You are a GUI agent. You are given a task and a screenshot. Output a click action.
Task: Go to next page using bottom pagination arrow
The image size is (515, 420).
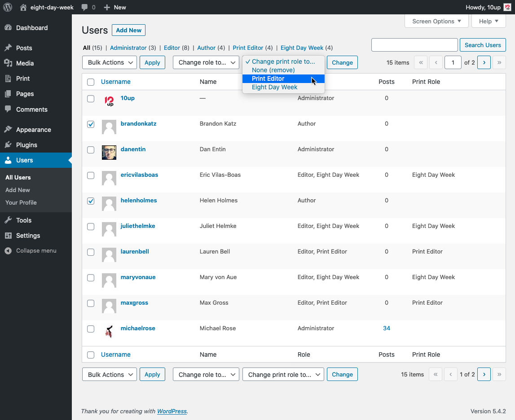point(484,374)
